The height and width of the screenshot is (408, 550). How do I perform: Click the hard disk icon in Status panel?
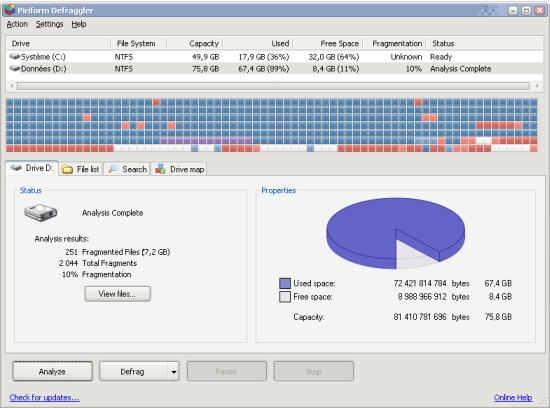(x=41, y=212)
